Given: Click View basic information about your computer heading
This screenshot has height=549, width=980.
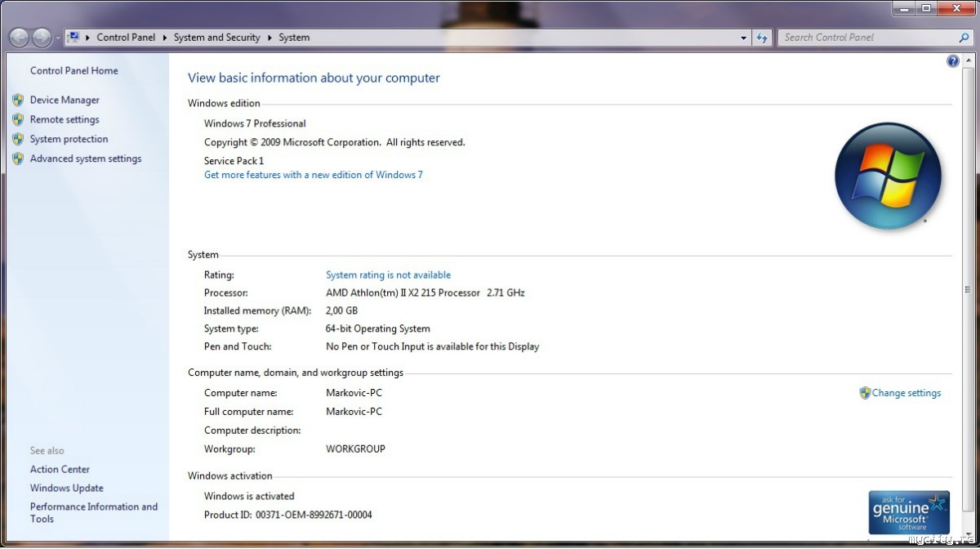Looking at the screenshot, I should click(314, 78).
